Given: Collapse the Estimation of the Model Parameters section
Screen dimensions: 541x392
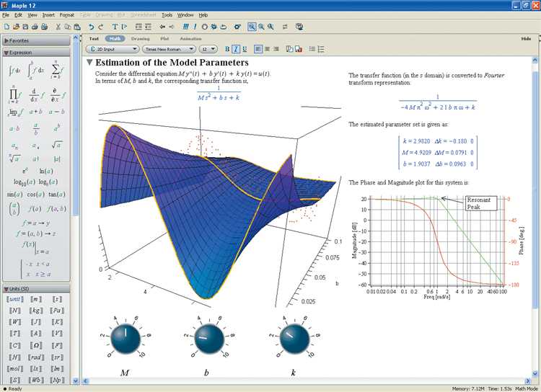Looking at the screenshot, I should (89, 63).
